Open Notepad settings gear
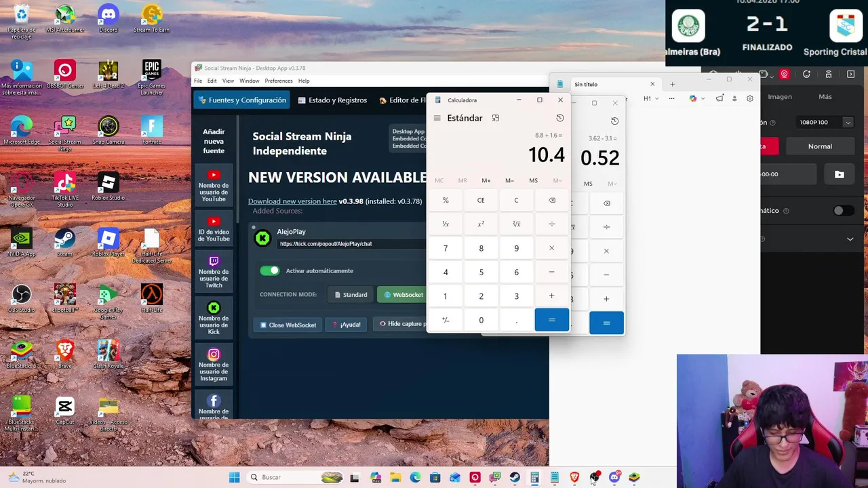The height and width of the screenshot is (488, 868). [750, 98]
